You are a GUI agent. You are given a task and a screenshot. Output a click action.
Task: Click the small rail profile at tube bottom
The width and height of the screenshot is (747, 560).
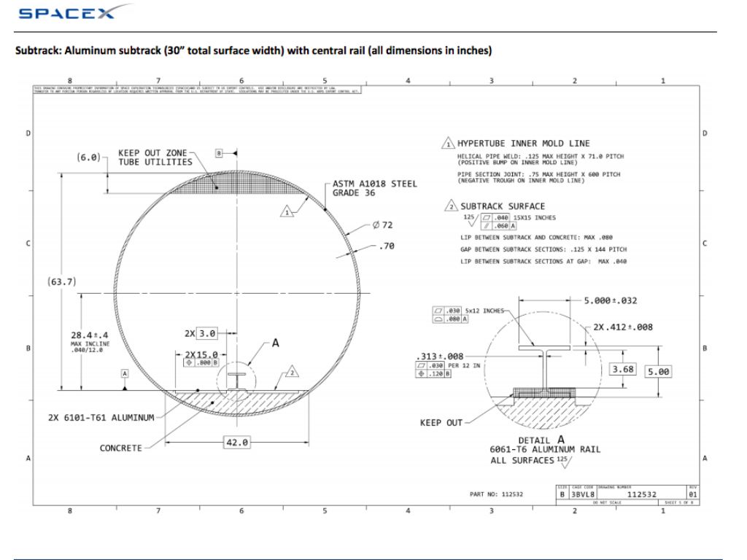236,382
